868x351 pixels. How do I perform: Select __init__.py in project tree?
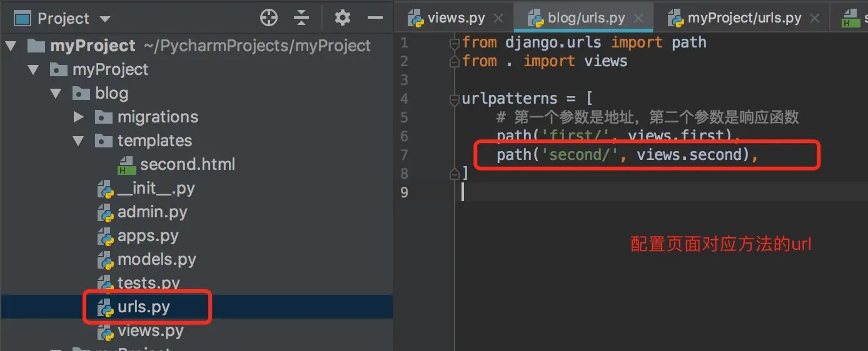(156, 189)
